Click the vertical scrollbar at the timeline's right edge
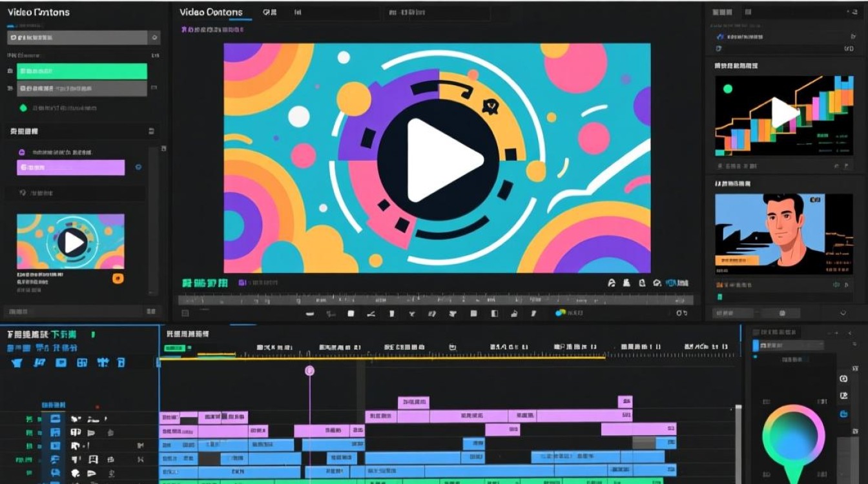The width and height of the screenshot is (868, 484). (x=738, y=444)
